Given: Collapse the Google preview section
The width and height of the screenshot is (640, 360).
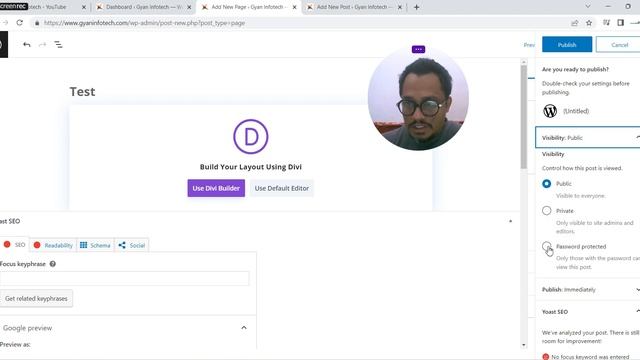Looking at the screenshot, I should [244, 328].
